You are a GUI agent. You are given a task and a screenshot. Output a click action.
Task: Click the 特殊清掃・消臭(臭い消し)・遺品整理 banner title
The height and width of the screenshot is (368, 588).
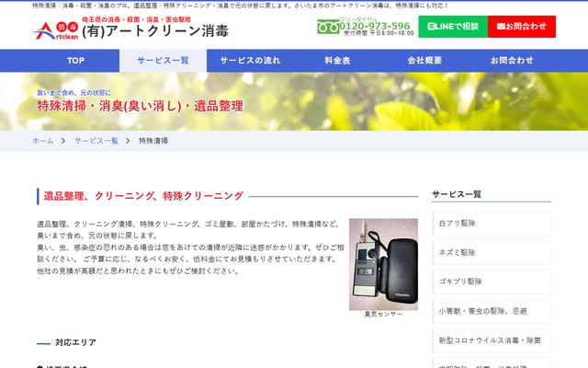pyautogui.click(x=141, y=106)
